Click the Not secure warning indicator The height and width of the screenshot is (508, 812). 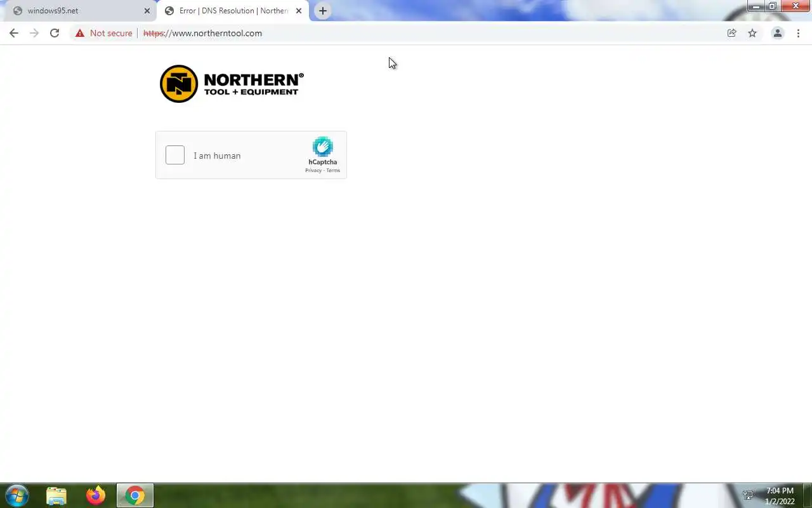(103, 33)
